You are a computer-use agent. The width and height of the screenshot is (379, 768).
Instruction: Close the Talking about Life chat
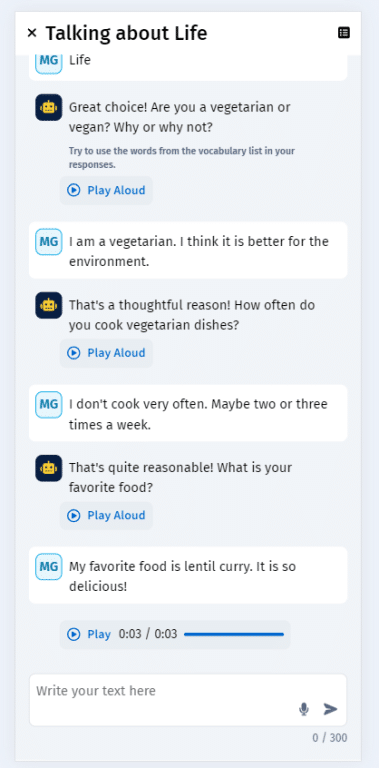32,33
